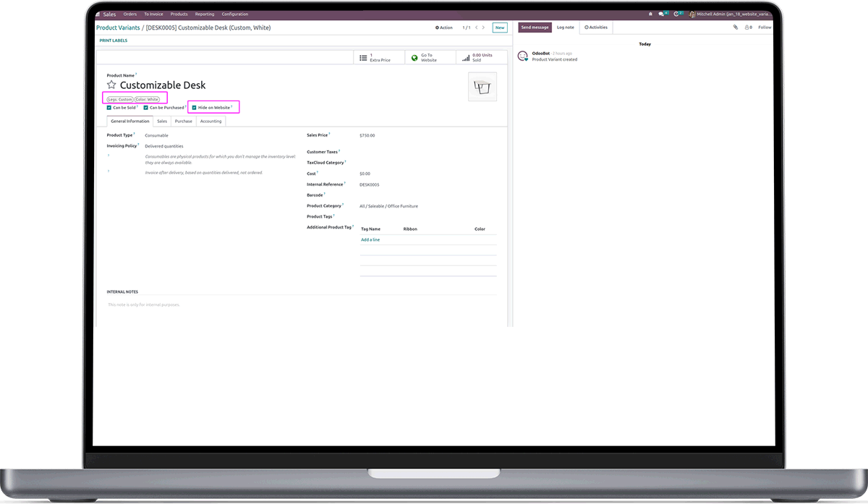The width and height of the screenshot is (868, 504).
Task: Click the Sales app title in navbar
Action: 109,14
